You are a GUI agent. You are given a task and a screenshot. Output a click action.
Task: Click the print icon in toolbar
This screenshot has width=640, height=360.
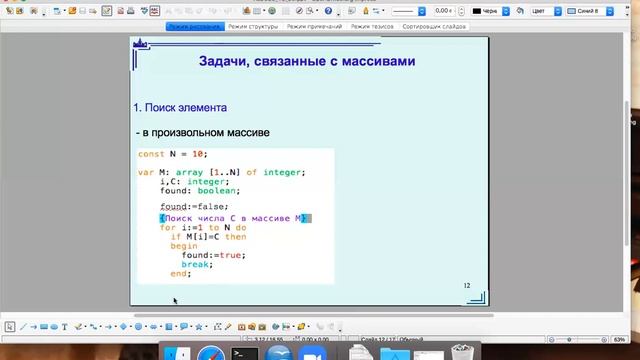pyautogui.click(x=131, y=11)
